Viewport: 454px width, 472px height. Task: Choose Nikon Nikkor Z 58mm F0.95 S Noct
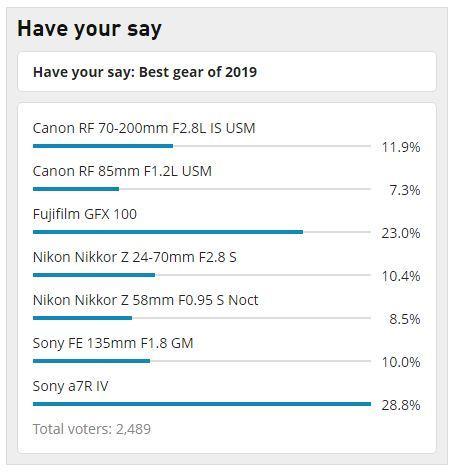[x=145, y=300]
